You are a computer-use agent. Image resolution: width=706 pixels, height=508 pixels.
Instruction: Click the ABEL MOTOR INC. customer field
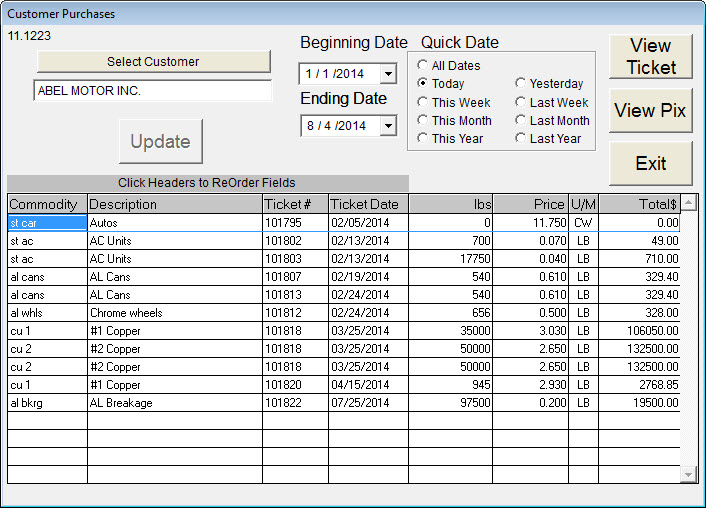pyautogui.click(x=153, y=91)
